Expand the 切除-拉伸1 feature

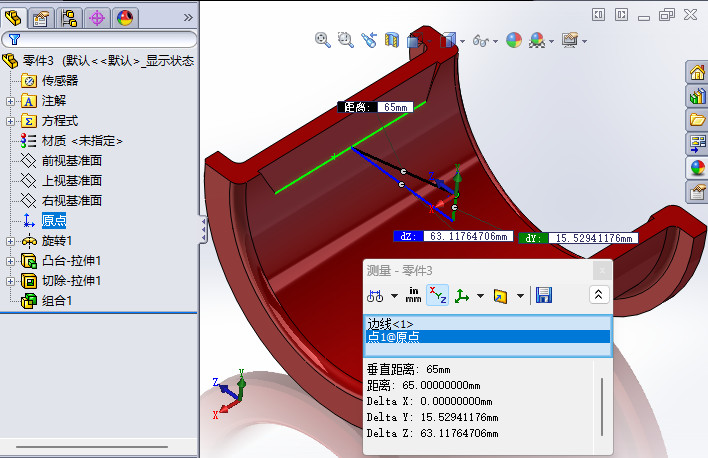pyautogui.click(x=10, y=281)
